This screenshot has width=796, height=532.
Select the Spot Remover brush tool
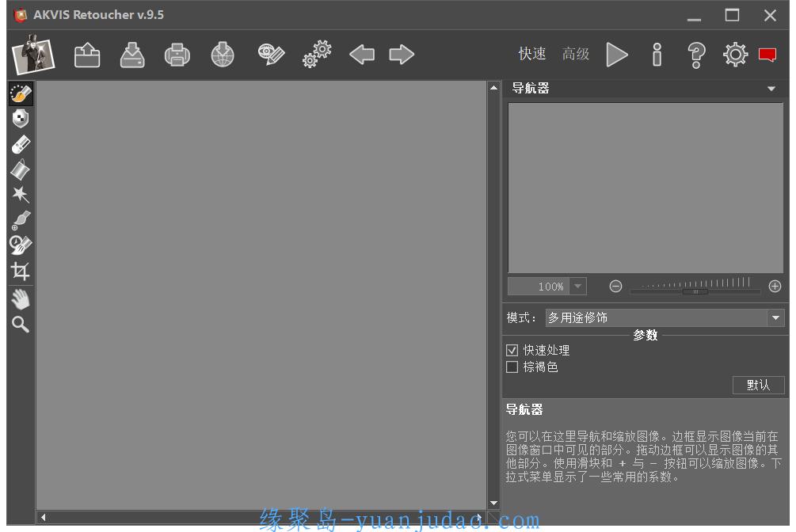(21, 220)
